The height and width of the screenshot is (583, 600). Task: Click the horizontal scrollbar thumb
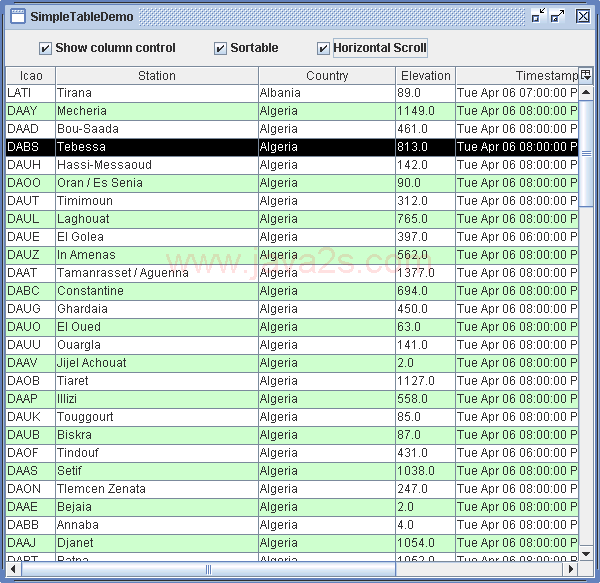209,569
